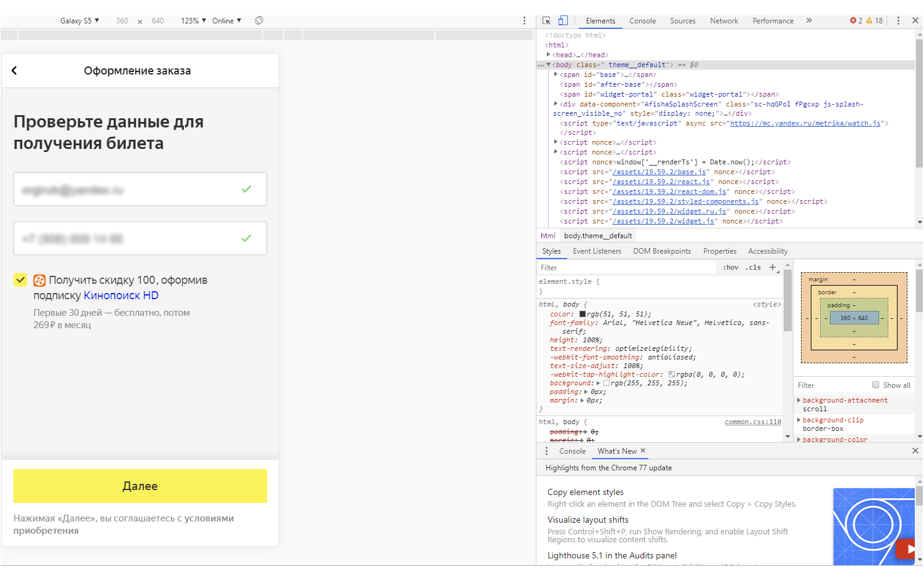
Task: Open the drawer Console tab
Action: click(572, 451)
